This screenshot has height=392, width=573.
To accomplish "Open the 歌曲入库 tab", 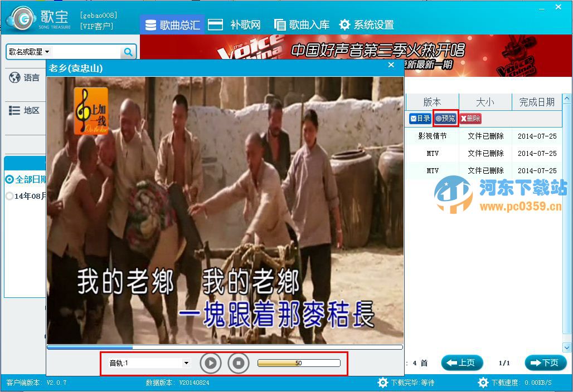I will (302, 25).
